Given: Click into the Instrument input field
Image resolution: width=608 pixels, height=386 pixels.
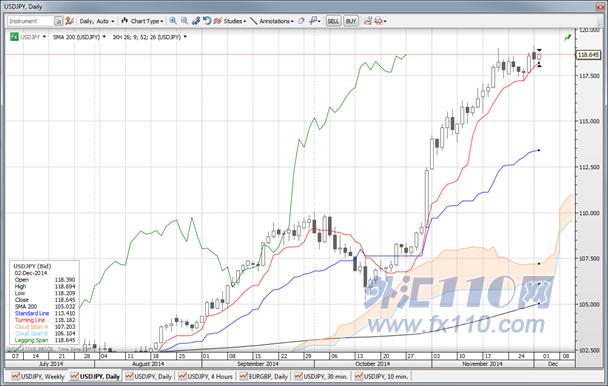Looking at the screenshot, I should point(30,21).
